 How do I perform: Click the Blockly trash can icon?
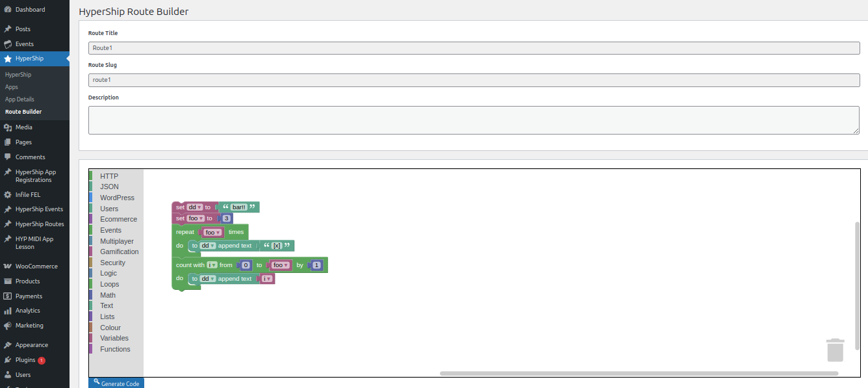[835, 350]
